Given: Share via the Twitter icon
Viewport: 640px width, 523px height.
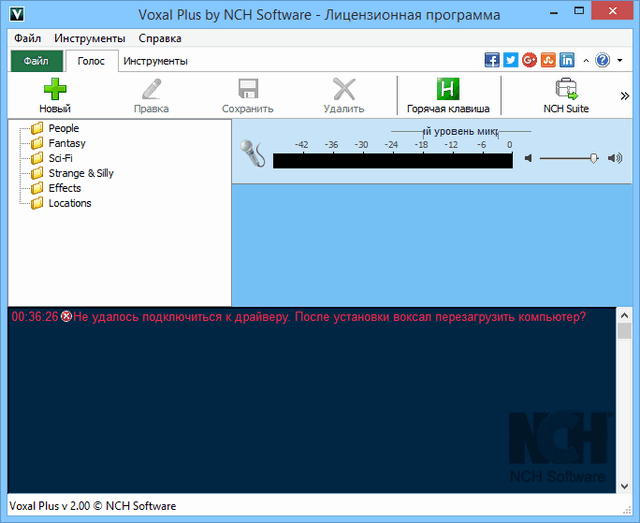Looking at the screenshot, I should point(511,60).
